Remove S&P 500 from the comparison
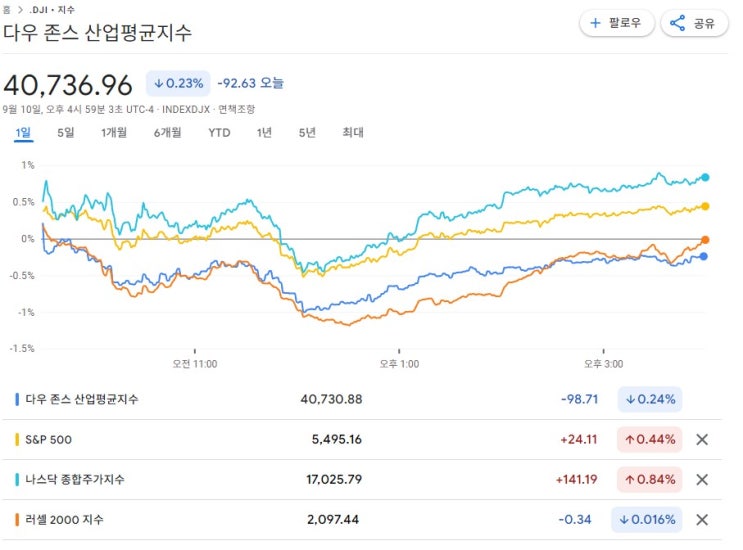743x550 pixels. pyautogui.click(x=701, y=439)
